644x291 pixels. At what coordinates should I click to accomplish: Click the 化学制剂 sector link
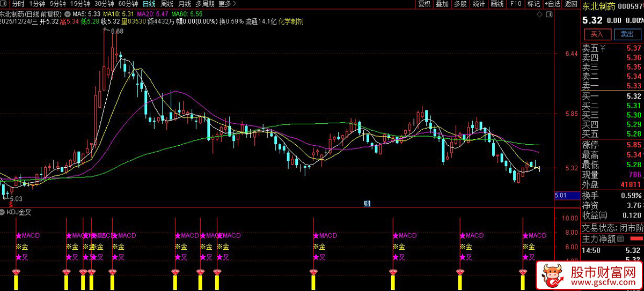(291, 21)
